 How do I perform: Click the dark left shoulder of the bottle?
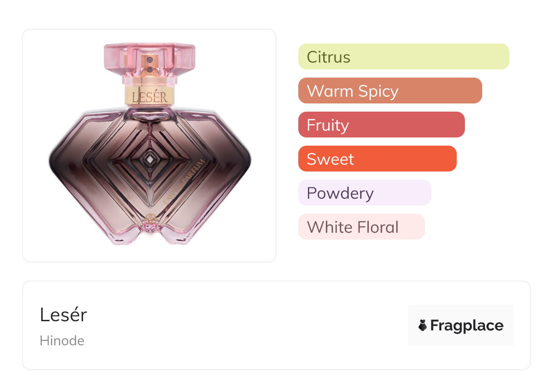tap(73, 150)
